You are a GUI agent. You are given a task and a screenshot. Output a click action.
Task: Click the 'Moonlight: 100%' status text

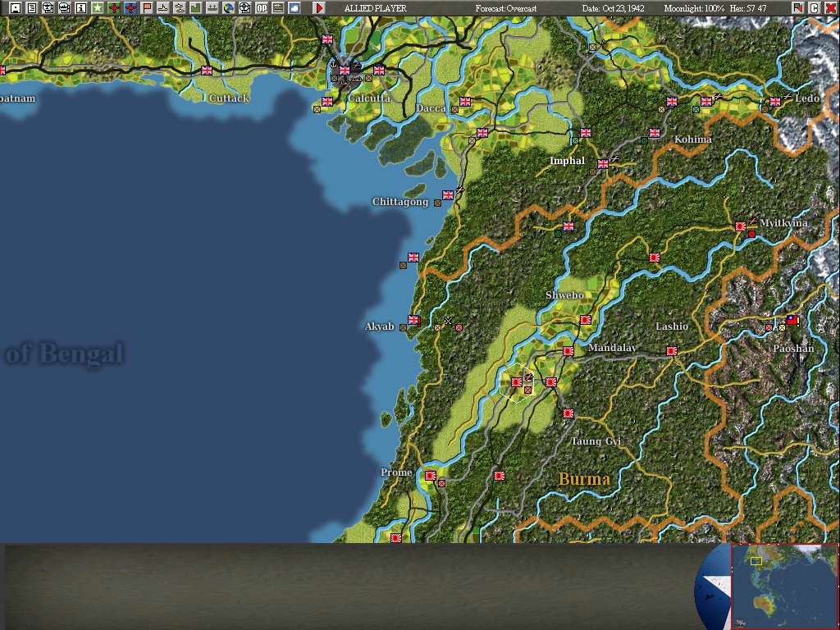(x=694, y=8)
